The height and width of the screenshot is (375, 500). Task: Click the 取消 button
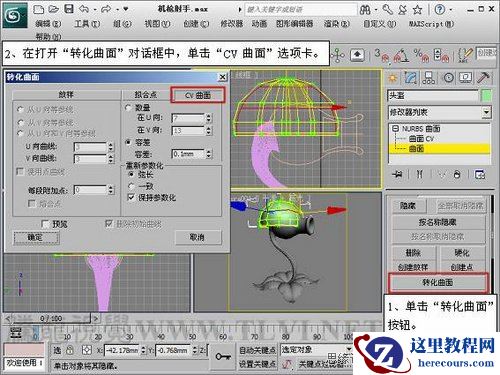coord(198,237)
